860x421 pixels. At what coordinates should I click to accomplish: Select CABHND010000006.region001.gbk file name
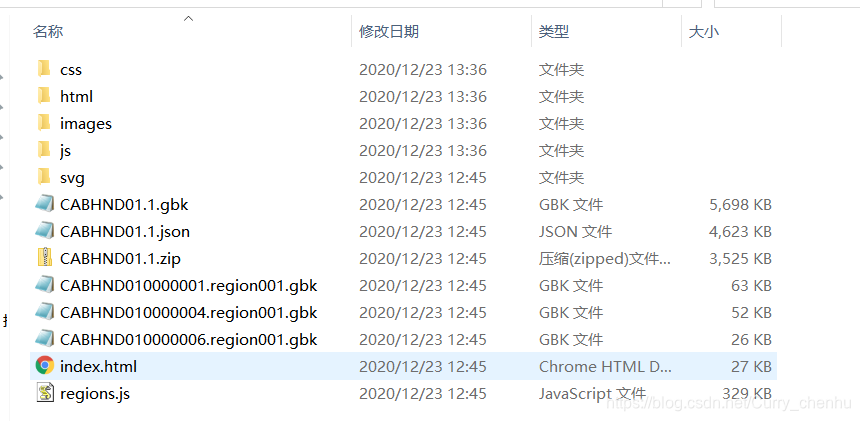[x=189, y=339]
